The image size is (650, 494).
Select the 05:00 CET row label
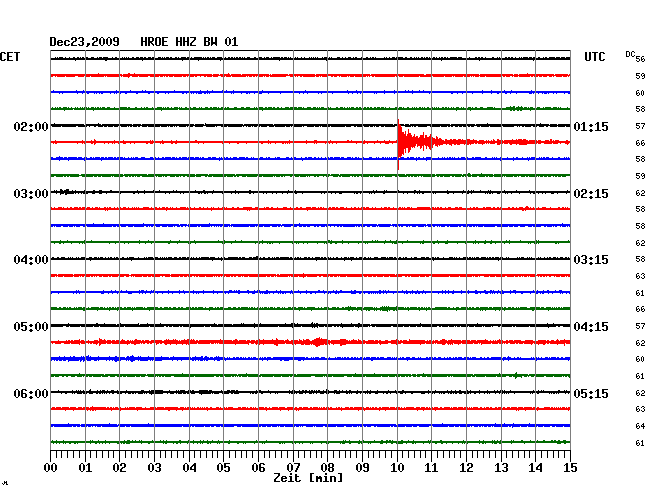point(31,327)
